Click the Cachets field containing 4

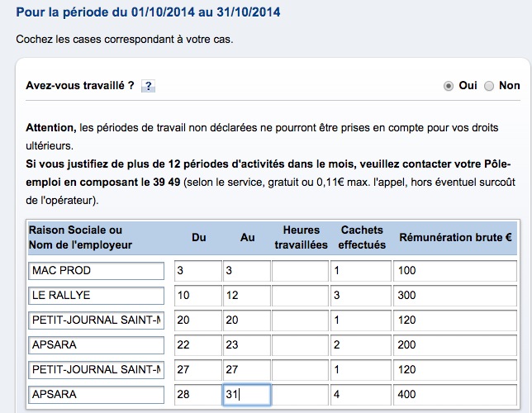[x=360, y=394]
